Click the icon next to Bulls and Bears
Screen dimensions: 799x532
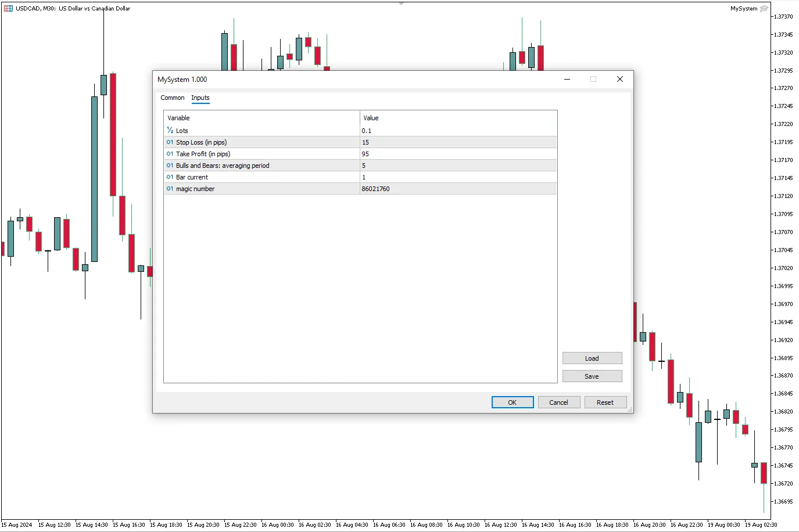(x=170, y=166)
